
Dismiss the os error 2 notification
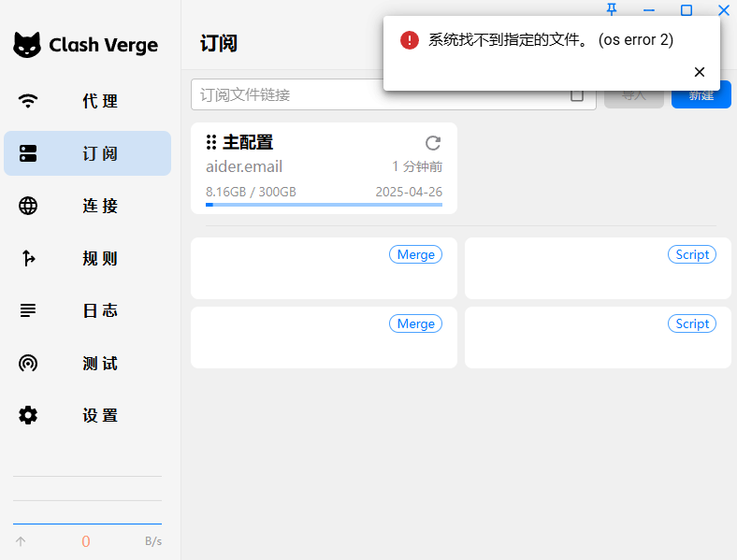[x=699, y=72]
